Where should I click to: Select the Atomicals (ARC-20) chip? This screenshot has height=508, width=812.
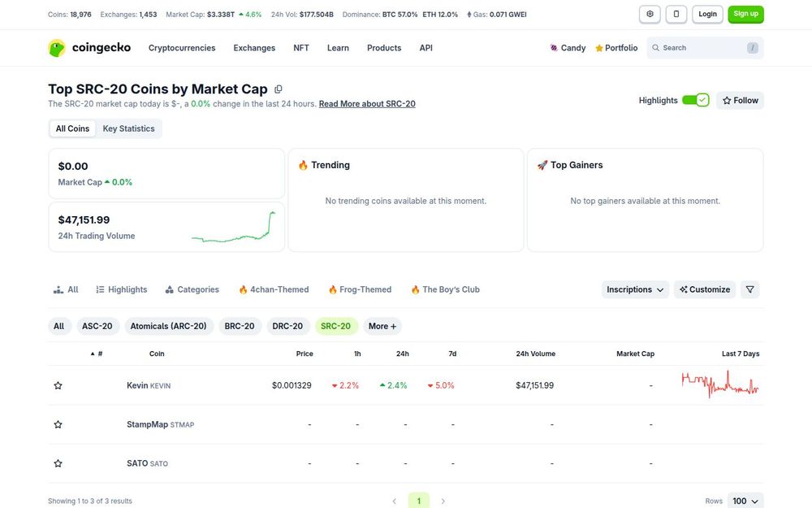(168, 326)
